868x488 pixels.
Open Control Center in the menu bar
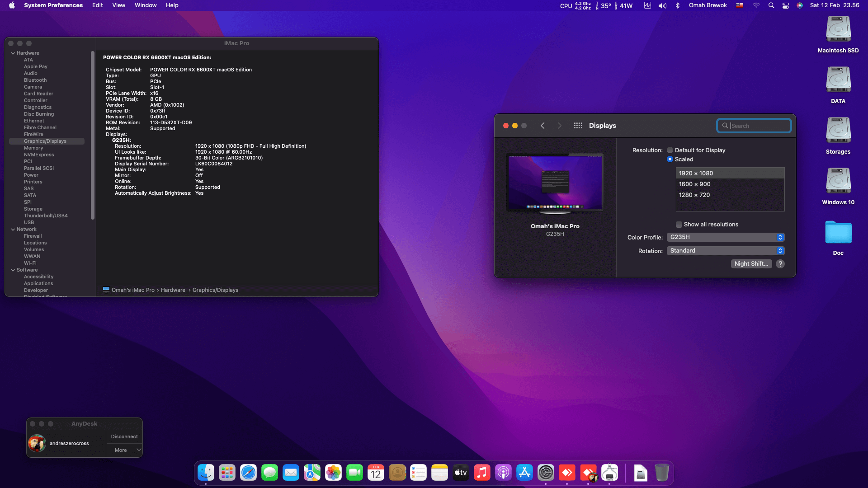[x=786, y=5]
